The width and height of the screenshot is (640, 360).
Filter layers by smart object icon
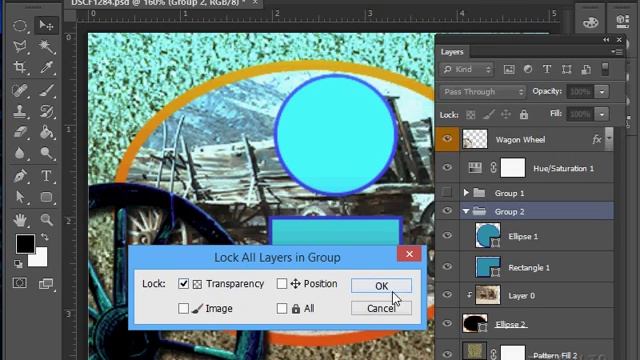pyautogui.click(x=586, y=69)
